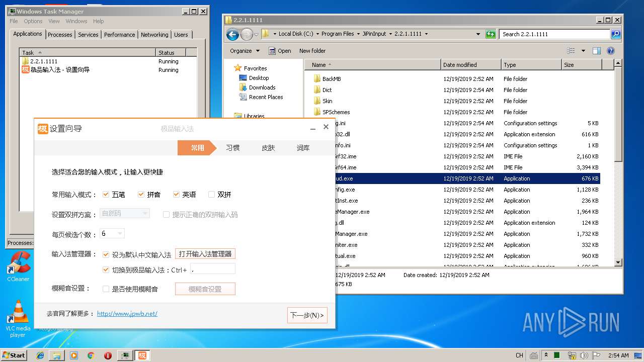
Task: Change view icon in Explorer toolbar
Action: (571, 51)
